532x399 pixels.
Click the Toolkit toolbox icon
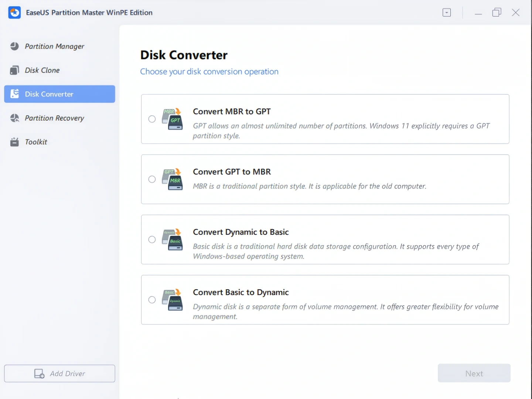tap(14, 142)
